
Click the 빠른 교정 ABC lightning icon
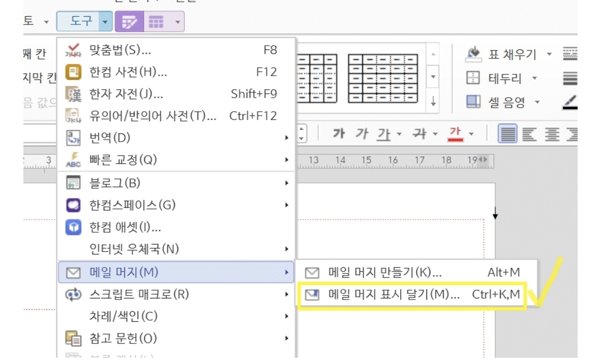click(73, 159)
